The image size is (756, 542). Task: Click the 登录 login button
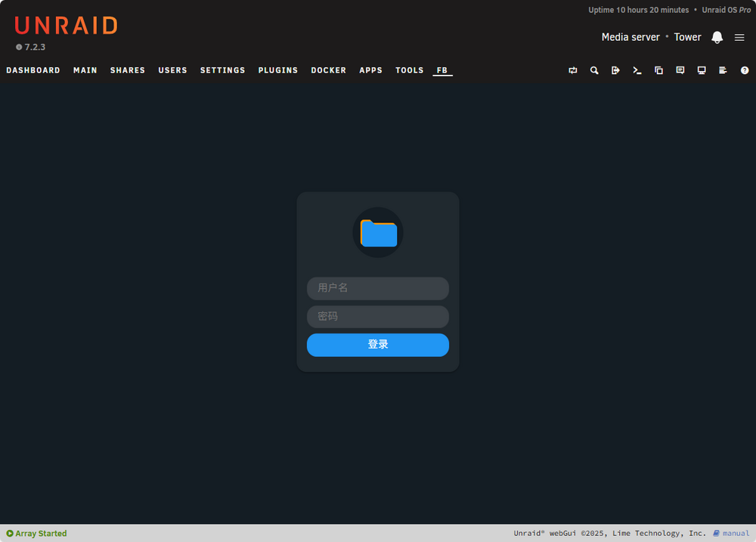[x=378, y=345]
